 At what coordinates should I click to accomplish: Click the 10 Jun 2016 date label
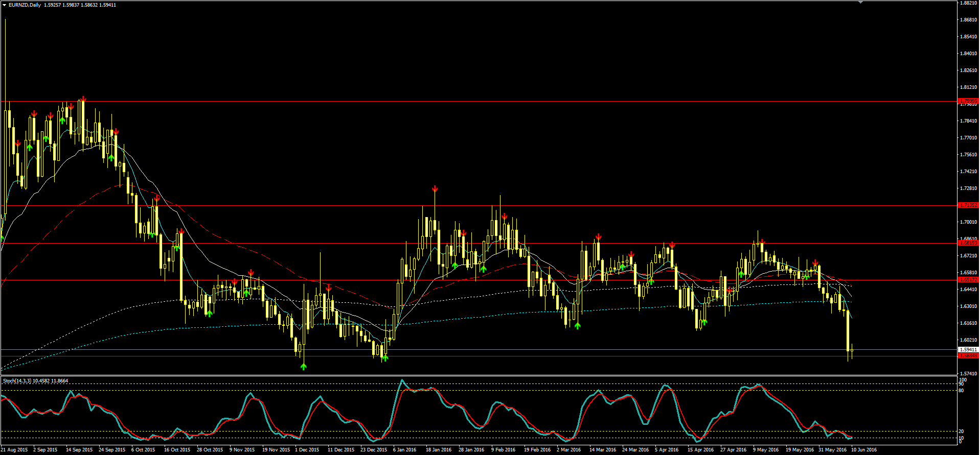(x=864, y=450)
